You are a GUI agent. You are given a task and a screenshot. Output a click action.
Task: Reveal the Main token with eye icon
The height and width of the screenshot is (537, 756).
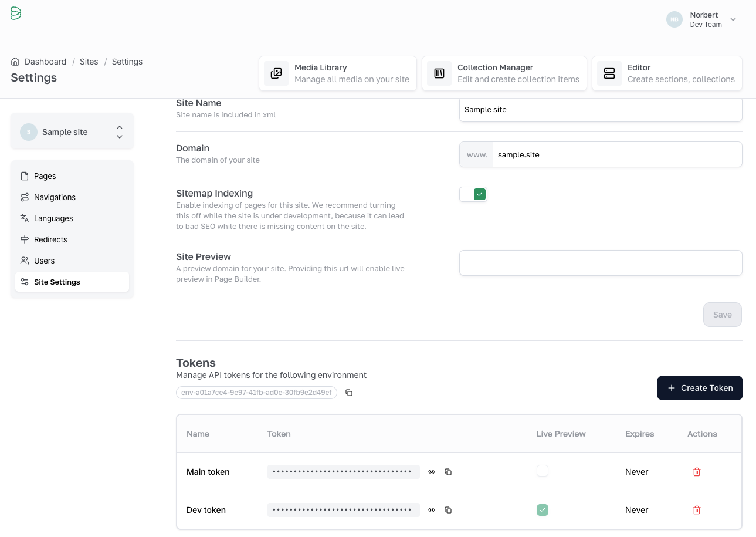(x=432, y=472)
